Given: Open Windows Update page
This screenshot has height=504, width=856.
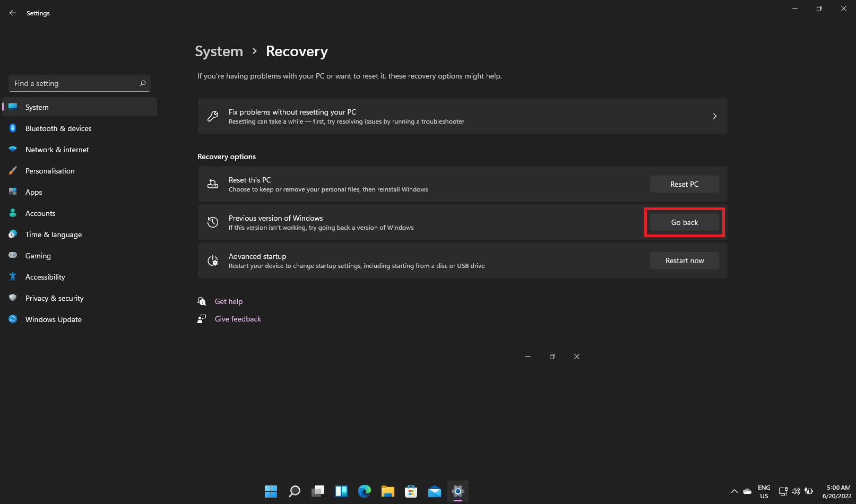Looking at the screenshot, I should click(80, 319).
